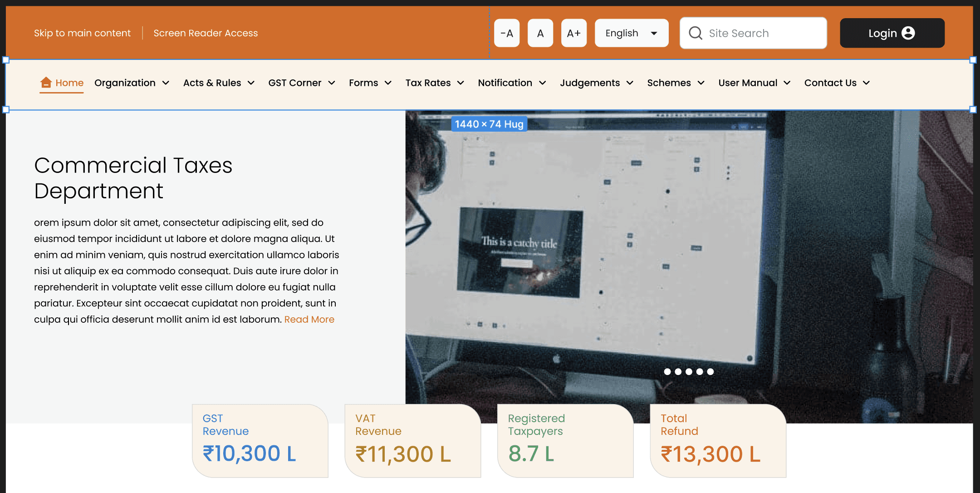Expand the Organization menu chevron
Viewport: 980px width, 493px height.
tap(166, 83)
